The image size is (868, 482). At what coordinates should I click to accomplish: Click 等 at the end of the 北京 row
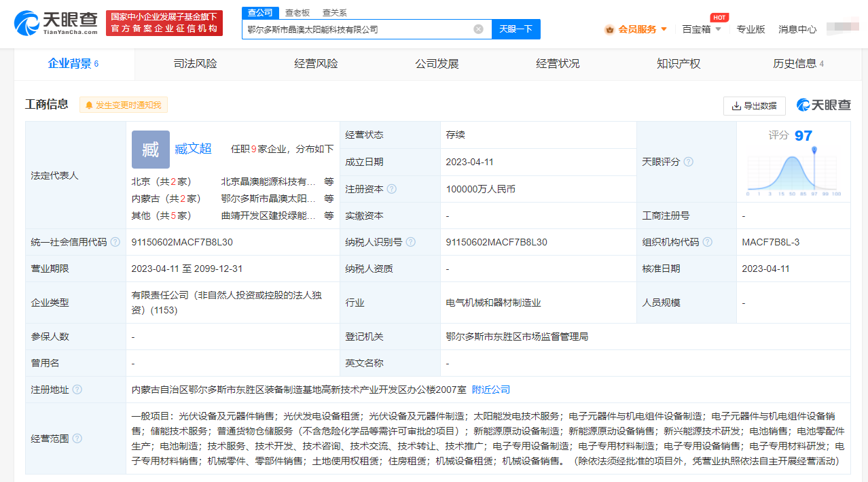click(x=329, y=182)
